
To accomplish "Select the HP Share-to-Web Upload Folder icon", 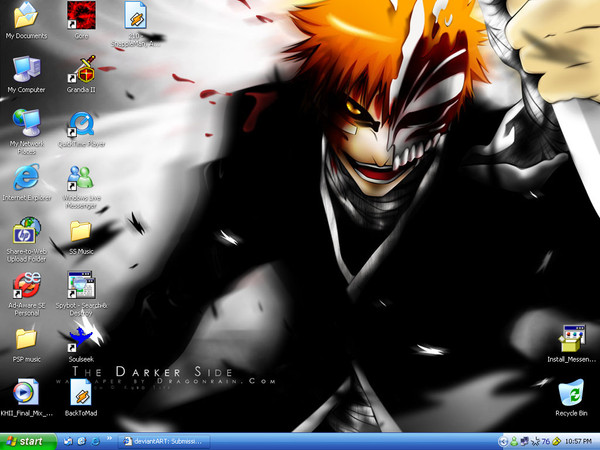I will (26, 231).
